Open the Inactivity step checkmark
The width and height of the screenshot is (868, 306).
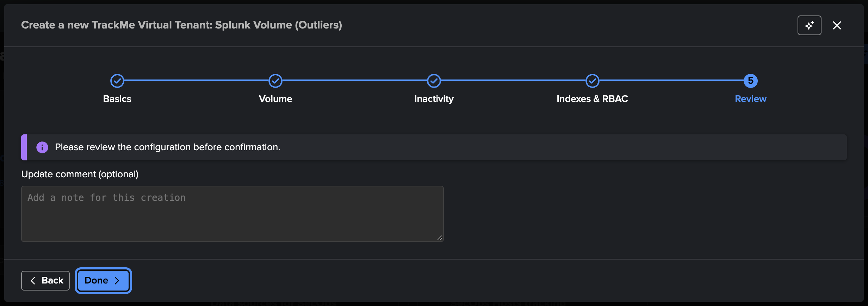[x=434, y=81]
